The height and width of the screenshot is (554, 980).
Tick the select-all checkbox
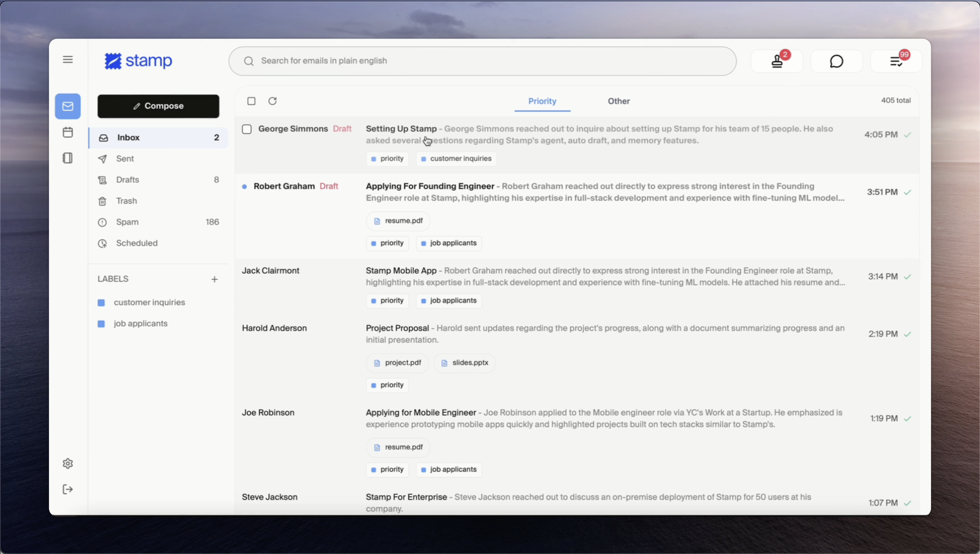point(251,101)
